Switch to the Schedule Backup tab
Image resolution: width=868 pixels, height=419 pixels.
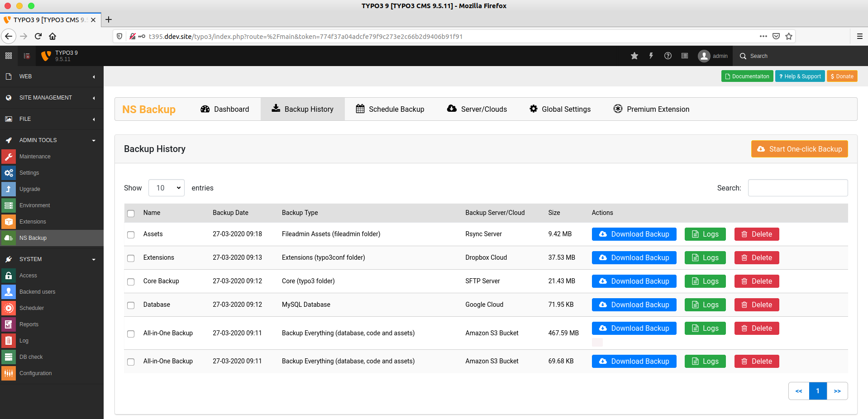[x=390, y=109]
